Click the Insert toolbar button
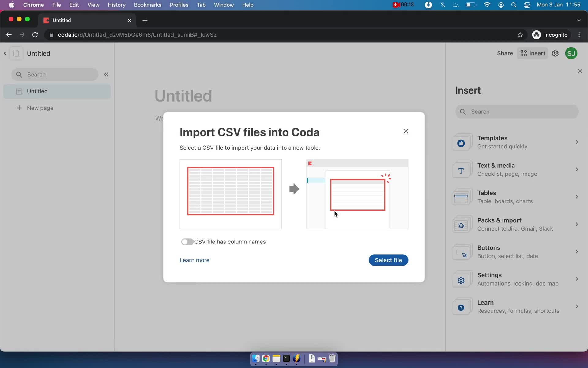The width and height of the screenshot is (588, 368). point(533,53)
